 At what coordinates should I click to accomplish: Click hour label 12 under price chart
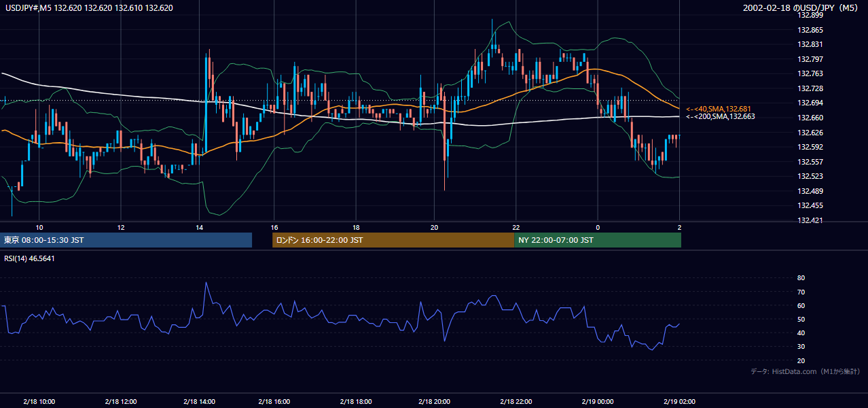tap(120, 227)
